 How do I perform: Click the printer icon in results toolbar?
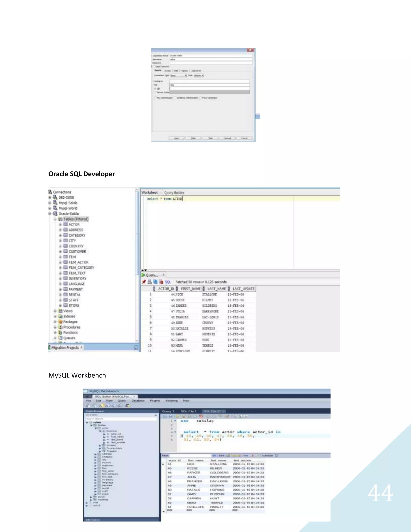click(150, 282)
